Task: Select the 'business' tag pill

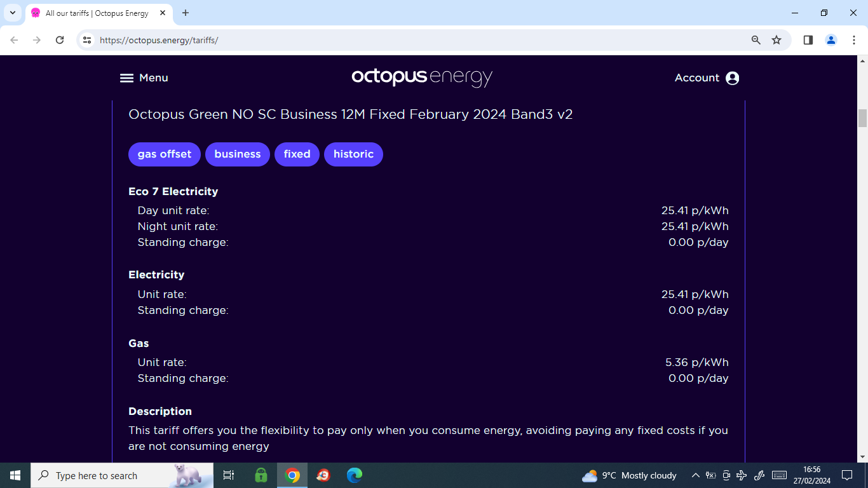Action: [x=238, y=154]
